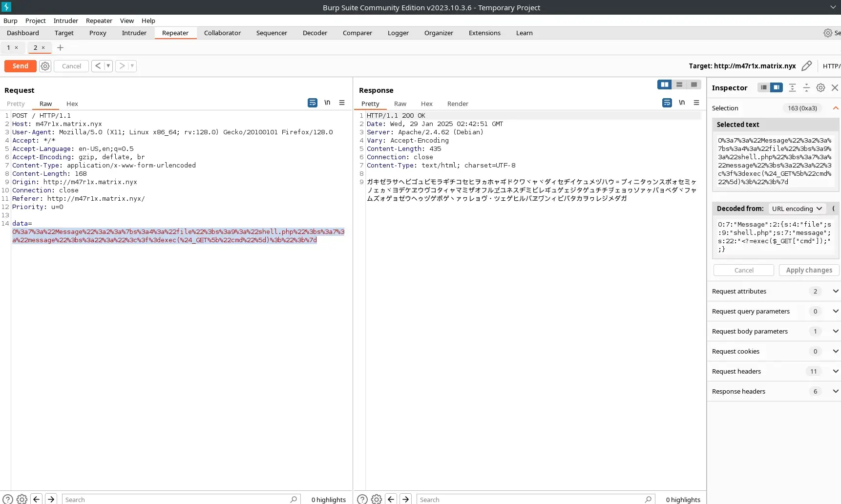Screen dimensions: 841x504
Task: Open the Project menu
Action: pyautogui.click(x=35, y=21)
